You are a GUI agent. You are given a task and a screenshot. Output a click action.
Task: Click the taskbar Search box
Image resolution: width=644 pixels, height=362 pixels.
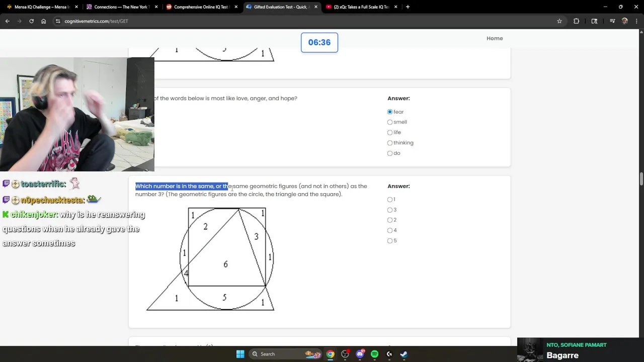pyautogui.click(x=286, y=354)
